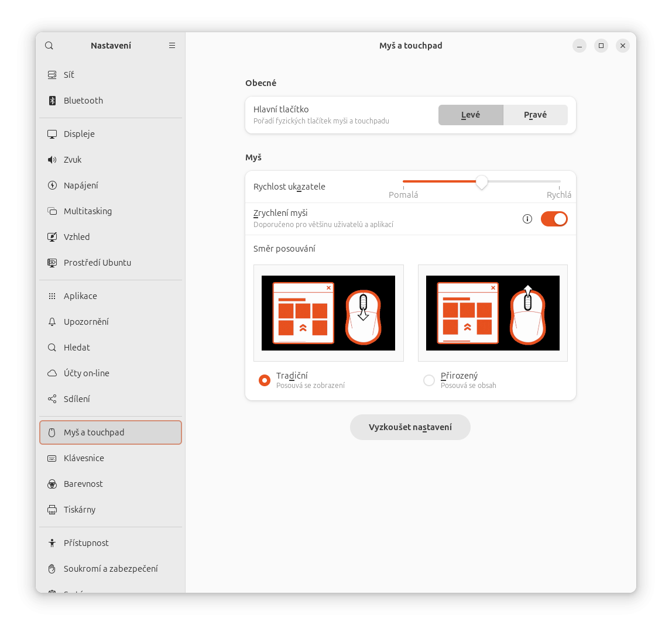Set primary button to Levé
Viewport: 672px width, 632px height.
pos(471,115)
